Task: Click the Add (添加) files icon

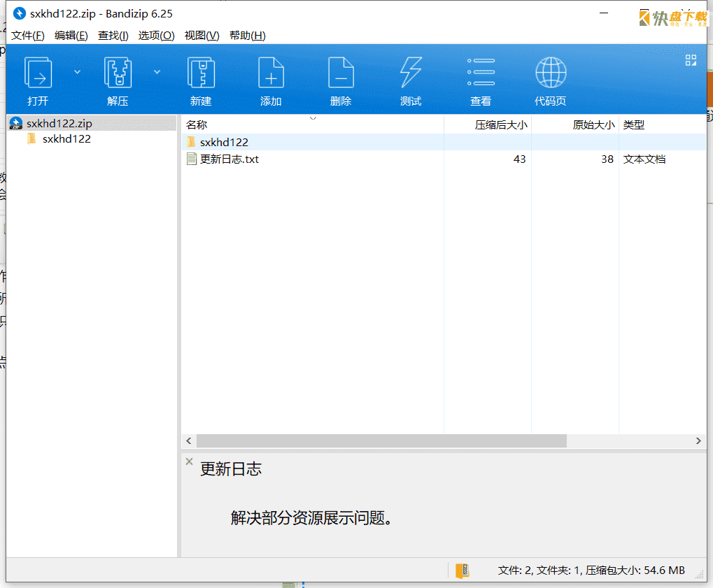Action: (271, 73)
